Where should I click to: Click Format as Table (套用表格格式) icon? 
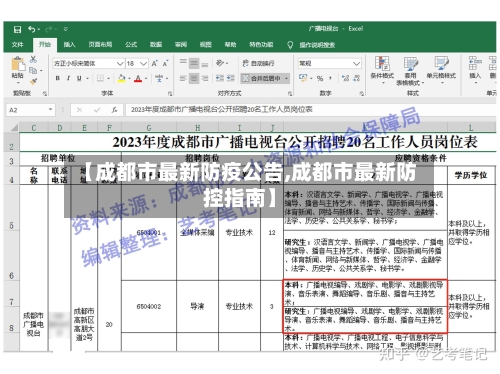pyautogui.click(x=410, y=64)
